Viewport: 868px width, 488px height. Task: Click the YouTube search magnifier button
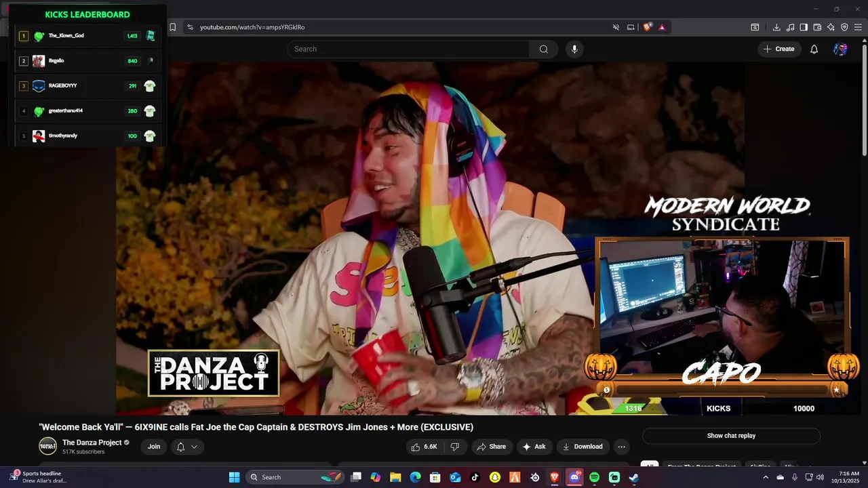[x=543, y=49]
